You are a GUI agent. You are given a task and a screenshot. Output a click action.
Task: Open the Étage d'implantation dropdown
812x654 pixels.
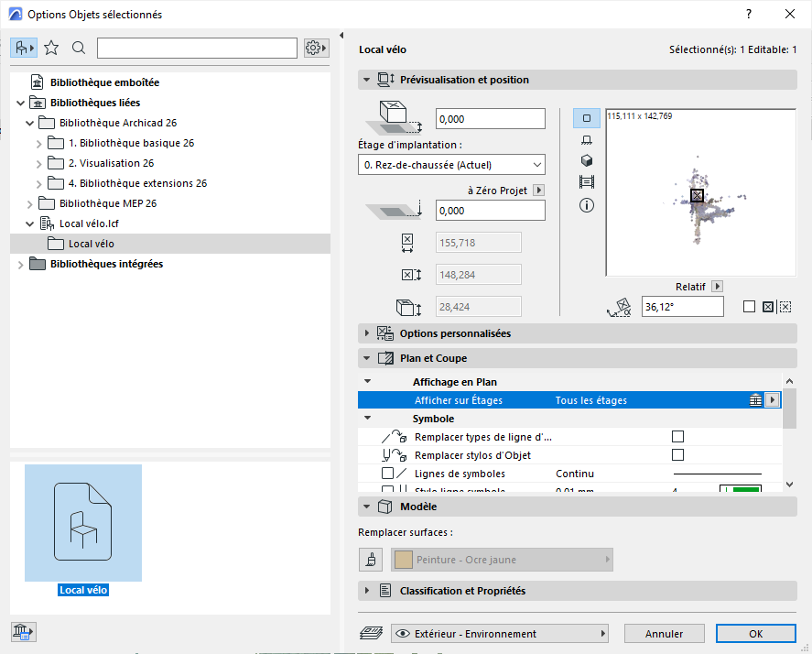click(x=451, y=165)
